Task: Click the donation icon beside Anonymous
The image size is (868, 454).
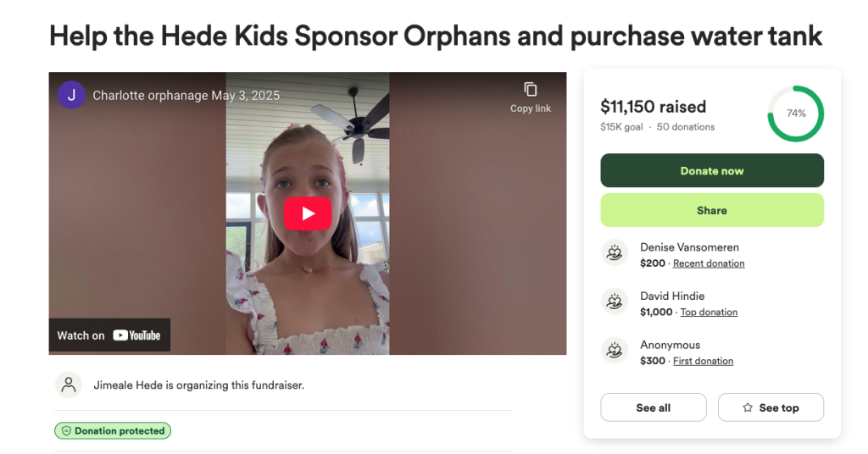Action: tap(614, 351)
